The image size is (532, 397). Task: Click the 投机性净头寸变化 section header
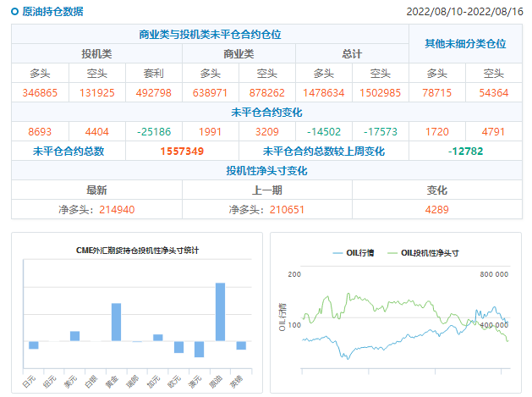pyautogui.click(x=266, y=171)
